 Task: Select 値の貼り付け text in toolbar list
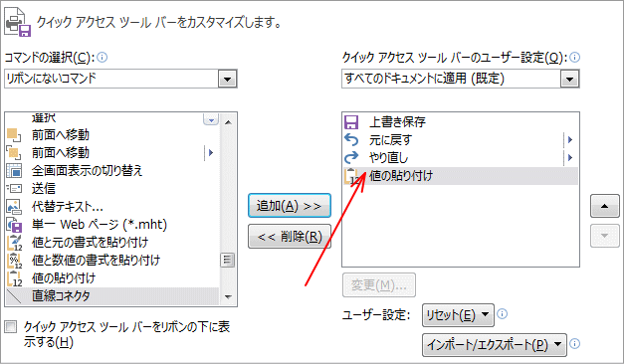(401, 176)
